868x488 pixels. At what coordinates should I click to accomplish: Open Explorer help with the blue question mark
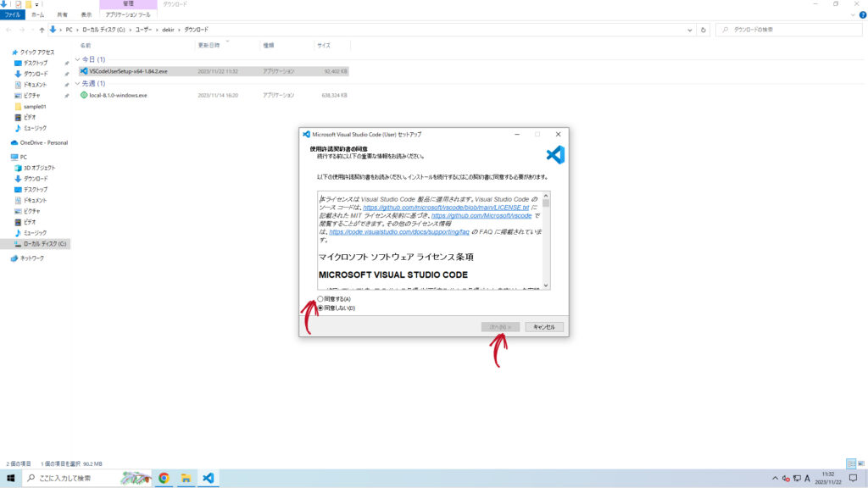[862, 15]
